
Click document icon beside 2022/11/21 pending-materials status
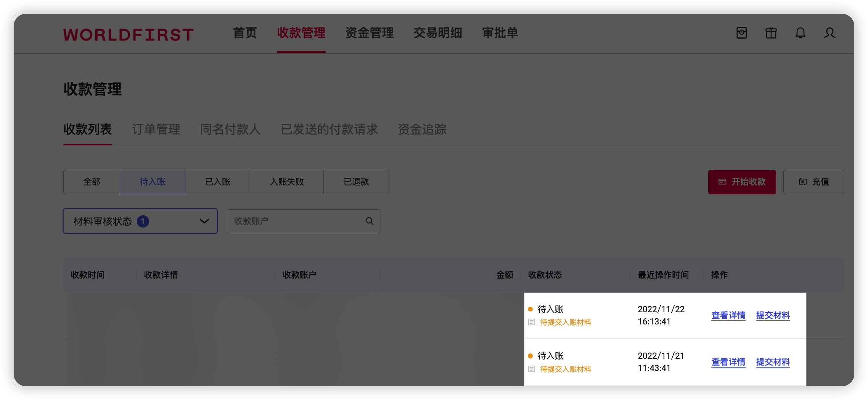(x=532, y=369)
